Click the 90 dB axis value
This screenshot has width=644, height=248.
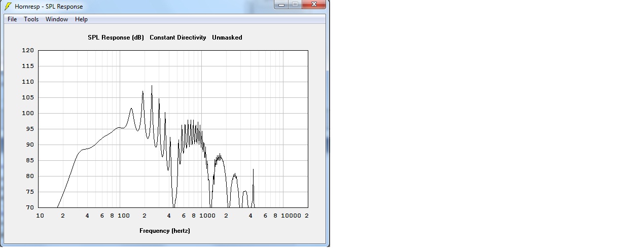(29, 145)
